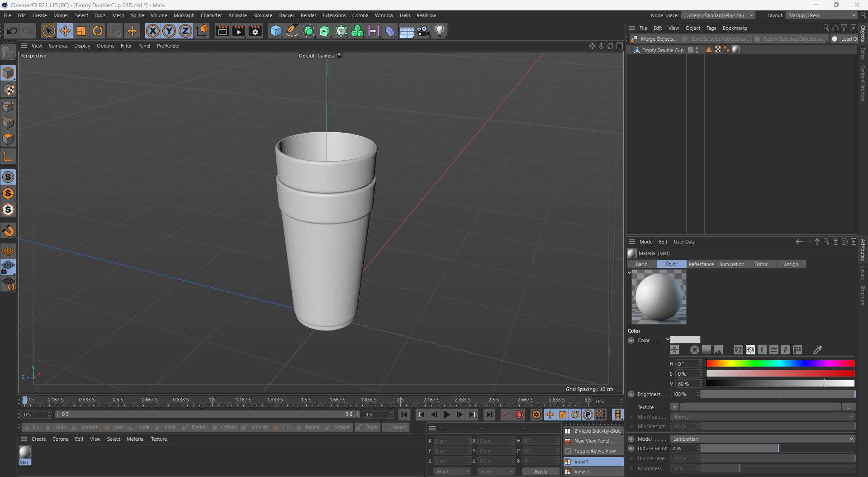This screenshot has height=477, width=868.
Task: Select the Rotate tool
Action: (x=98, y=31)
